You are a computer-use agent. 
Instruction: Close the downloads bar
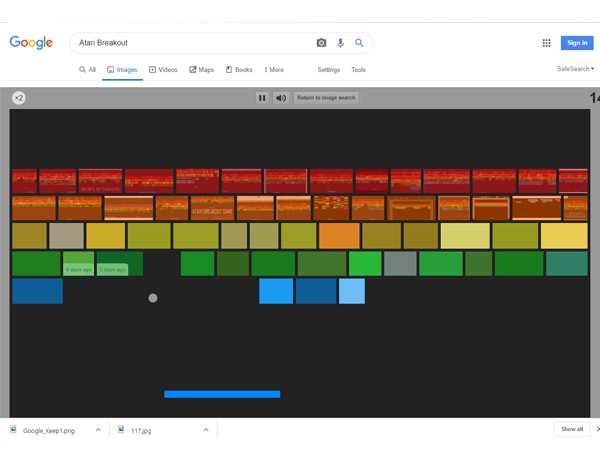pos(590,429)
